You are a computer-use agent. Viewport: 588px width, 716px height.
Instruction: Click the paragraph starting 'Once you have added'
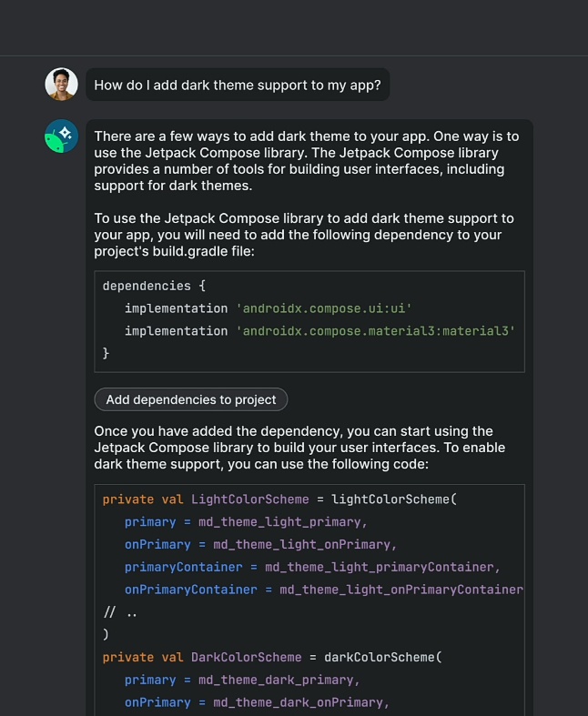293,448
